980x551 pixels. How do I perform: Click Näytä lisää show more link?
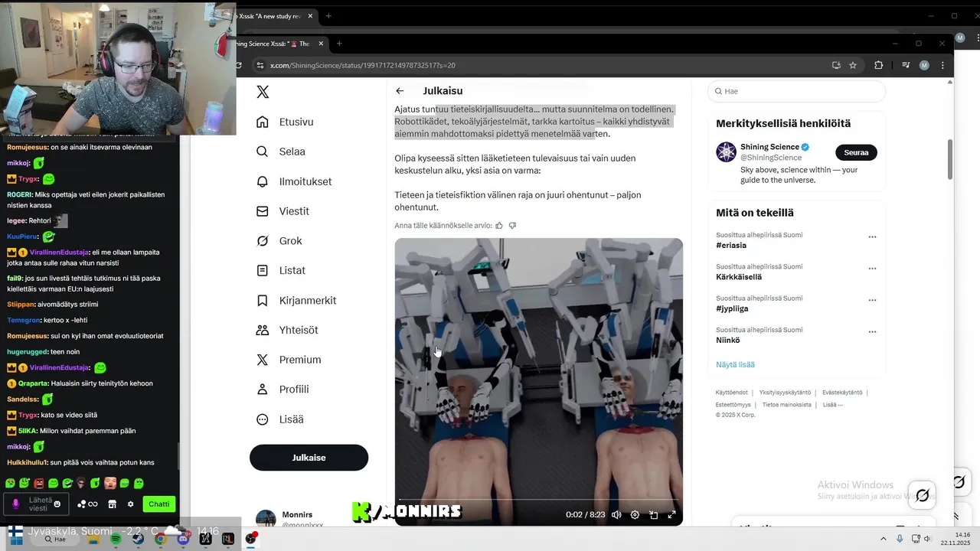click(x=735, y=365)
